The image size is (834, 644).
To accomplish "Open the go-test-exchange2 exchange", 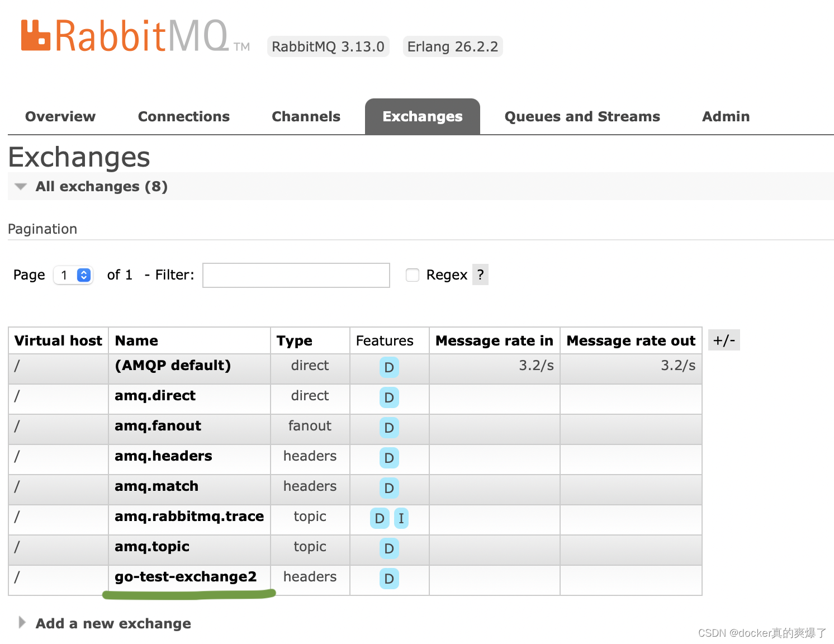I will click(186, 576).
